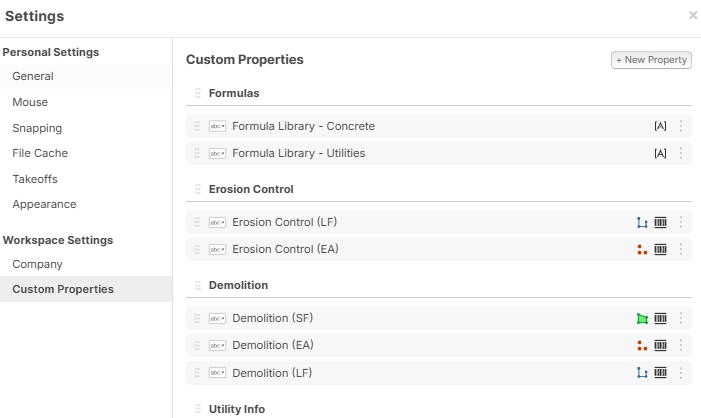The image size is (701, 418).
Task: Click the green area icon on Demolition (SF)
Action: tap(643, 319)
